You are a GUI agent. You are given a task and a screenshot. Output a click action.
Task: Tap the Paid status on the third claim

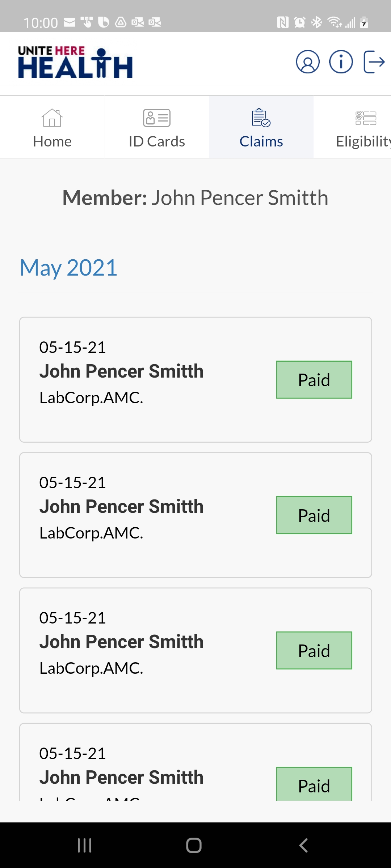pos(314,650)
